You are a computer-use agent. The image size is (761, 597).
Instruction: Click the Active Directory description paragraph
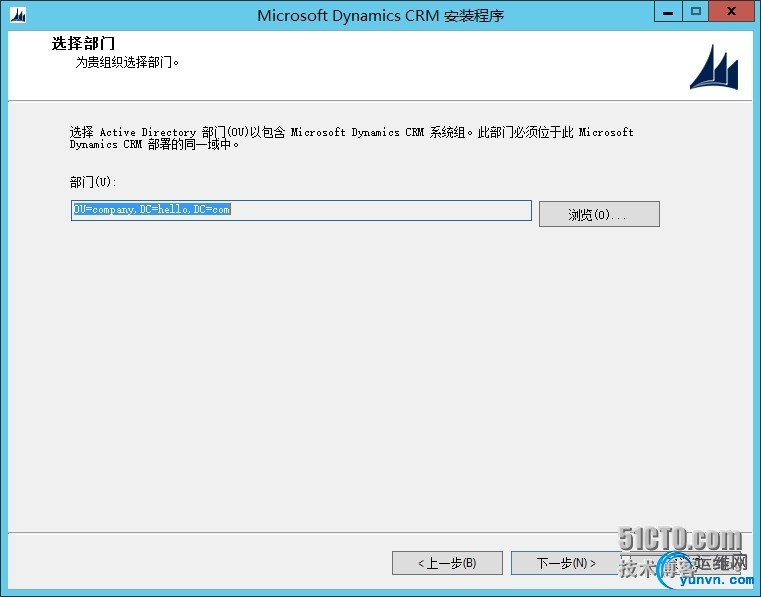(x=351, y=138)
